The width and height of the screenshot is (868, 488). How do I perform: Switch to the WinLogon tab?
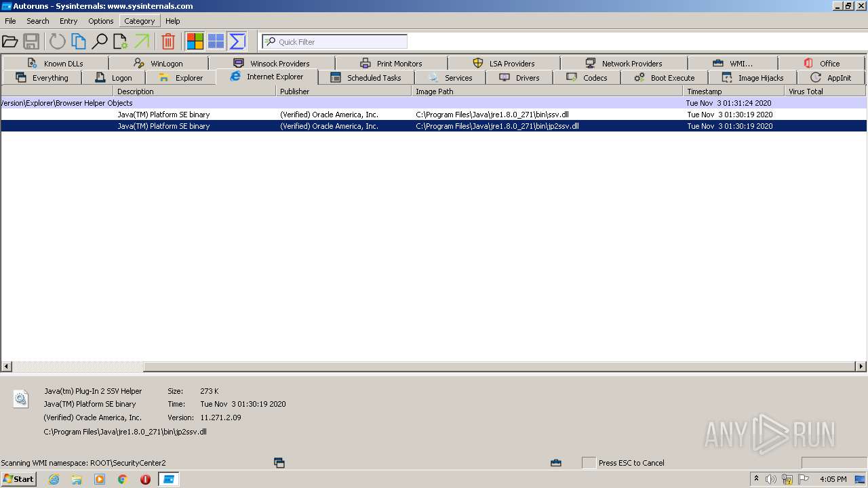[x=159, y=63]
